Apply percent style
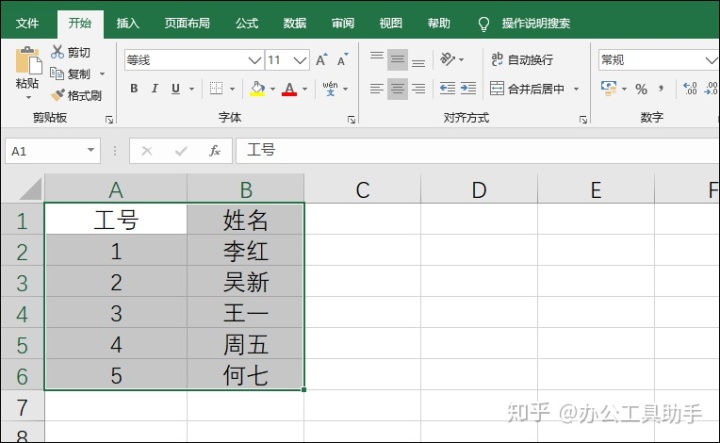Image resolution: width=720 pixels, height=443 pixels. pyautogui.click(x=641, y=89)
